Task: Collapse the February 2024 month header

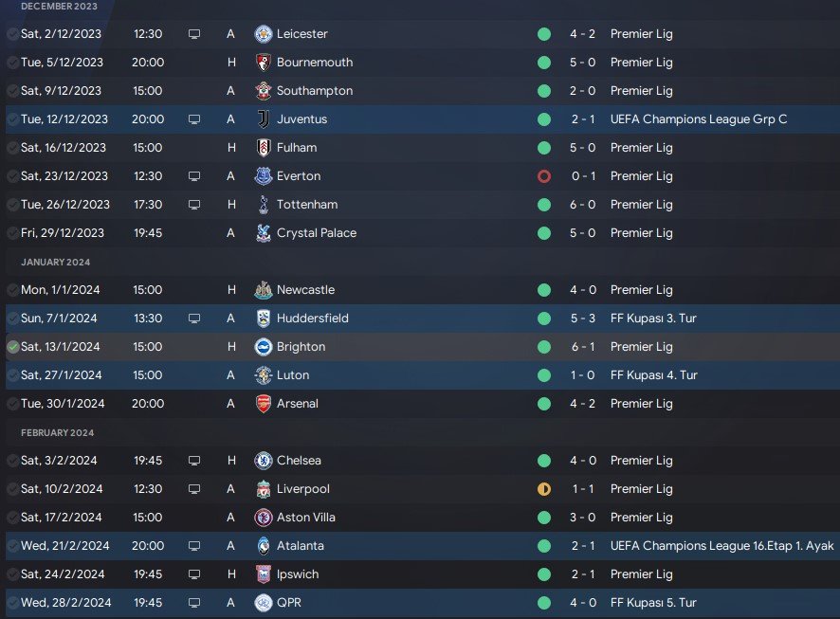Action: (x=58, y=432)
